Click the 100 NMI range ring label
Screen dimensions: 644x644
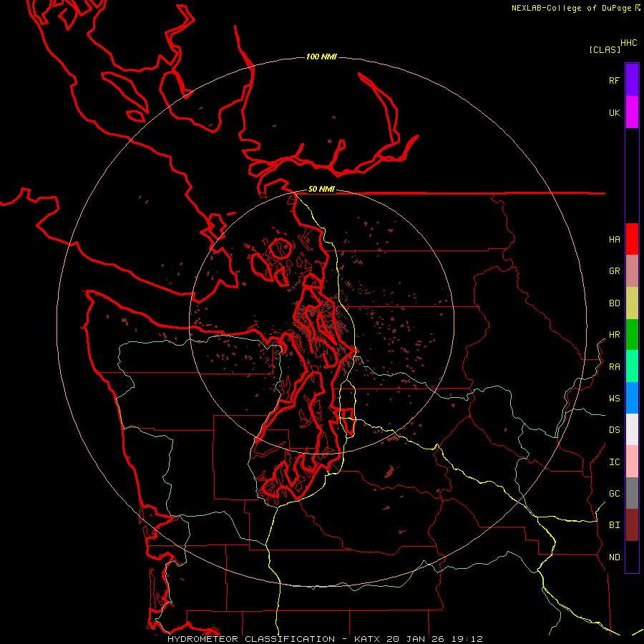tap(321, 57)
